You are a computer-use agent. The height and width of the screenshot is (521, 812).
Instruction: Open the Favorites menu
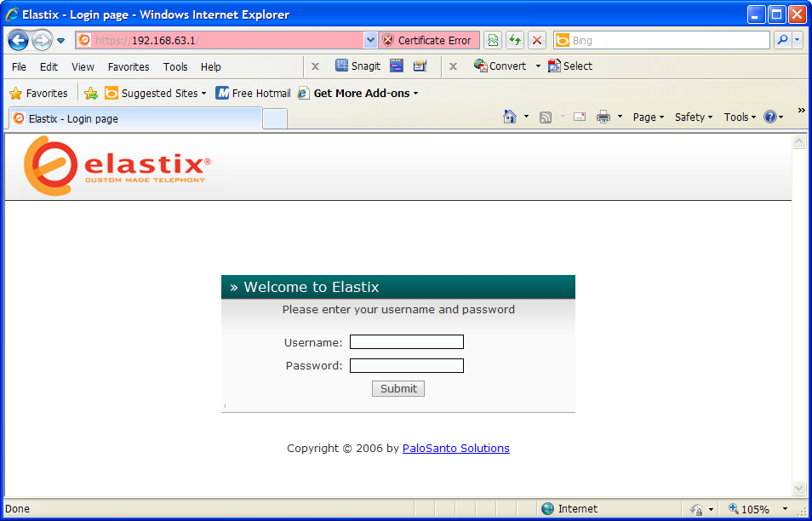coord(129,66)
